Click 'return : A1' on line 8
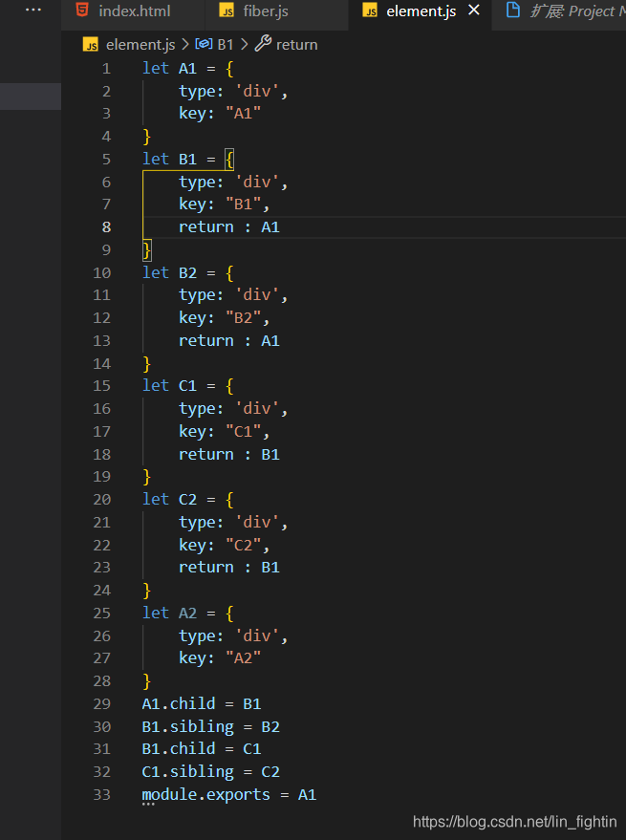 (x=228, y=227)
